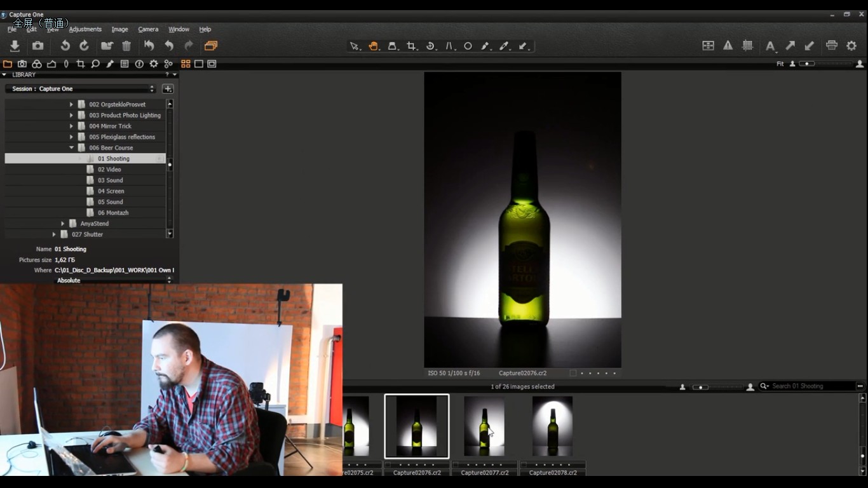Screen dimensions: 868x488
Task: Open the Help menu
Action: tap(205, 29)
